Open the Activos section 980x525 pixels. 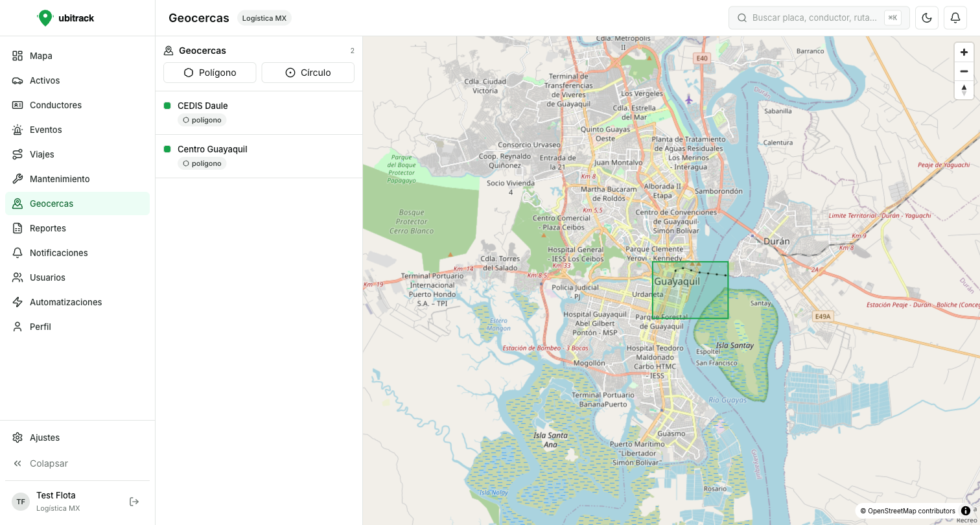point(77,80)
